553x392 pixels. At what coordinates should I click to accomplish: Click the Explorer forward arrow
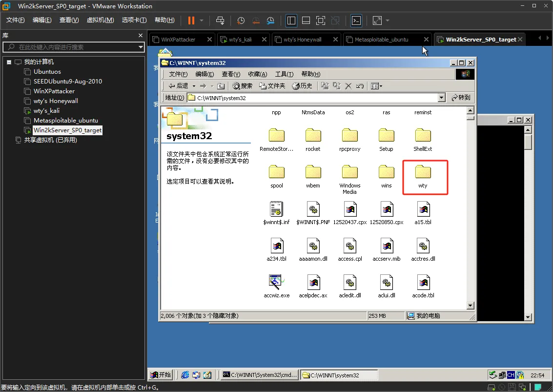coord(203,86)
